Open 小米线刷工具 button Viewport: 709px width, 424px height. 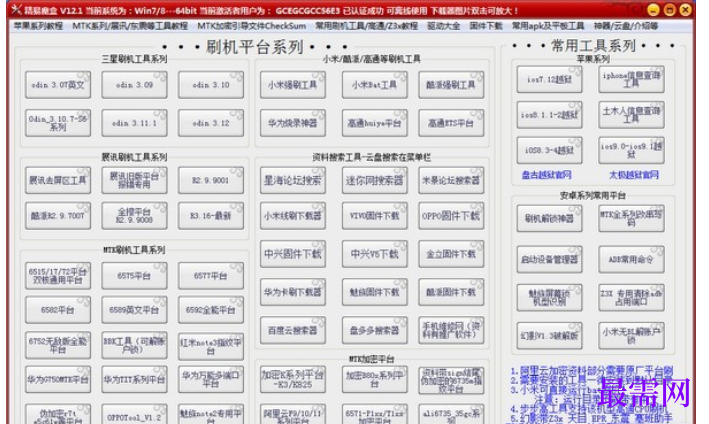(293, 85)
